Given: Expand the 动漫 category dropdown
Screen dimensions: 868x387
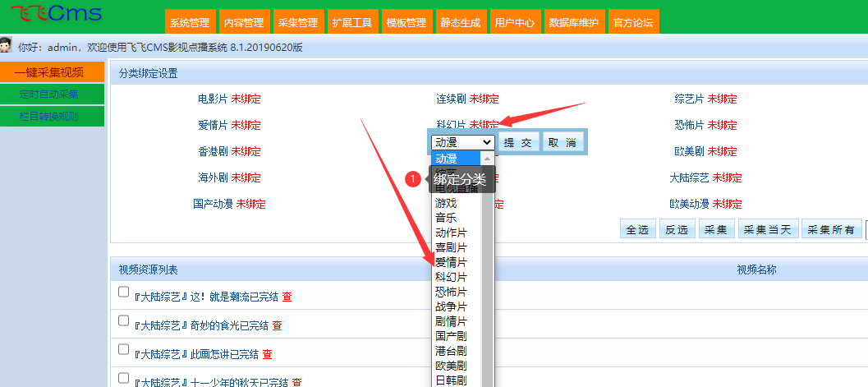Looking at the screenshot, I should (x=462, y=143).
